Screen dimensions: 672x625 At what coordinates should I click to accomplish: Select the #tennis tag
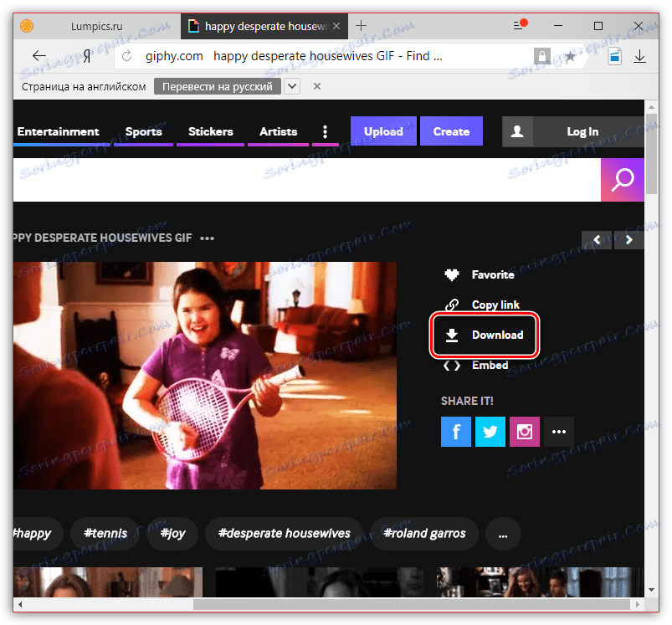(x=105, y=533)
